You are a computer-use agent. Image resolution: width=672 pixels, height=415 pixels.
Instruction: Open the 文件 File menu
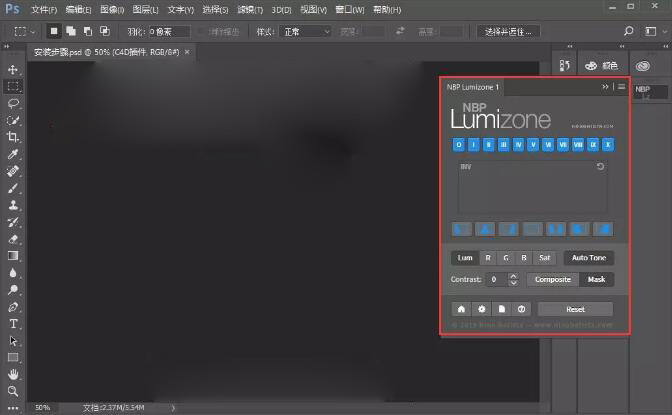click(x=44, y=9)
